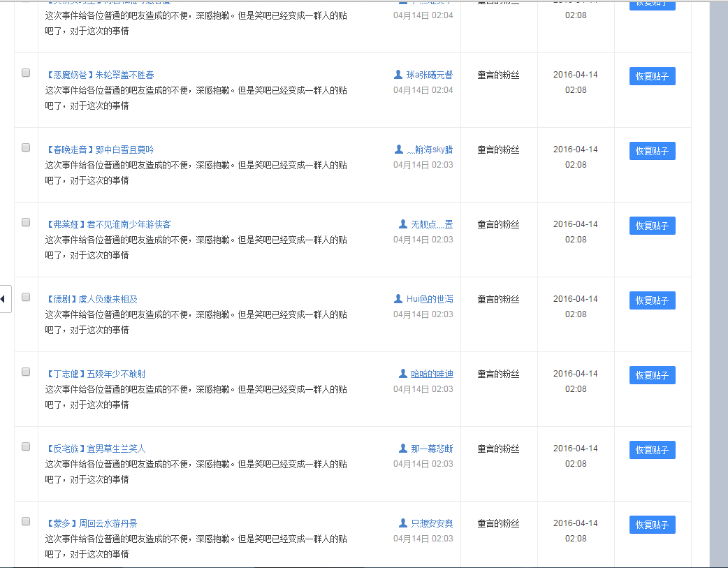Click deletion date 2016-04-14 in 【春晚走音】 row
Screen dimensions: 728x568
click(576, 149)
